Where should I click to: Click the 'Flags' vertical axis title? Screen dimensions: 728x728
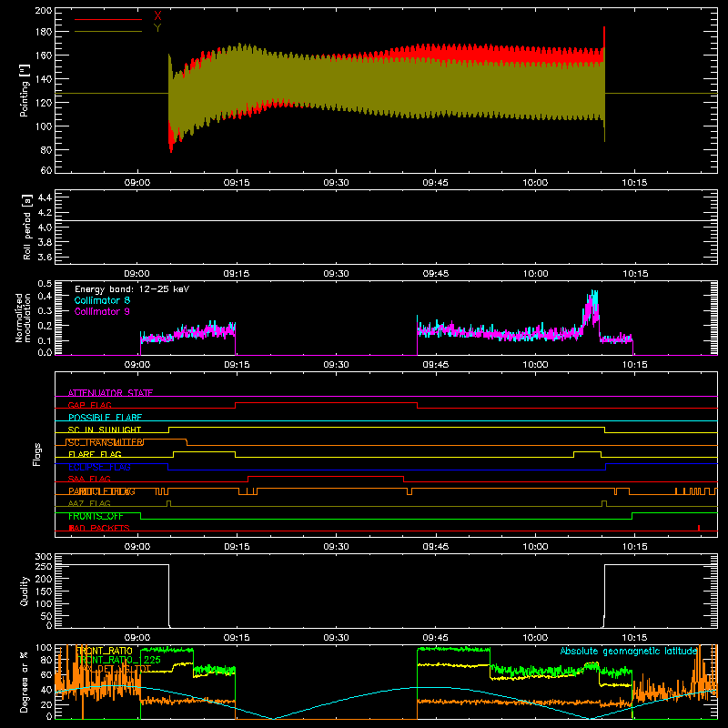point(37,454)
